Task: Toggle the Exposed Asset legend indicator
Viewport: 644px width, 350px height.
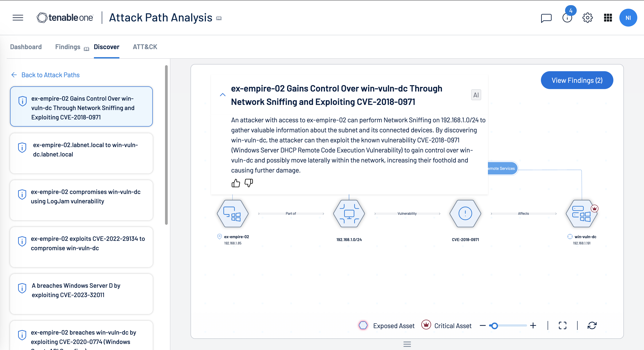Action: tap(363, 325)
